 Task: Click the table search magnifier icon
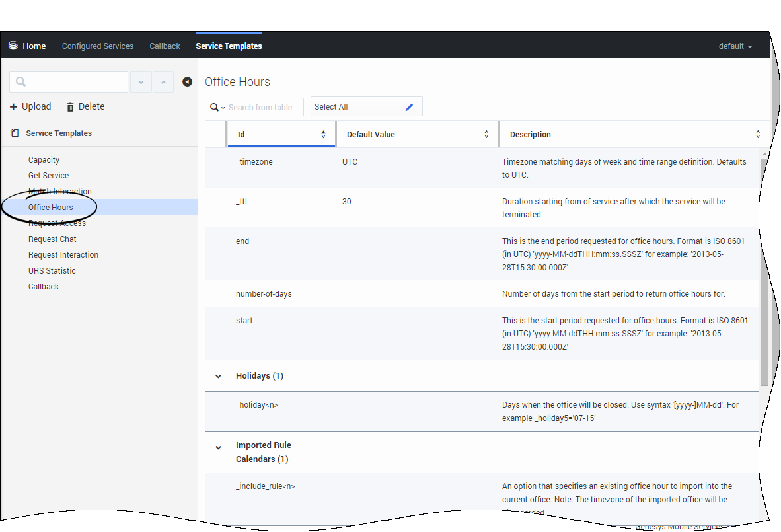215,107
